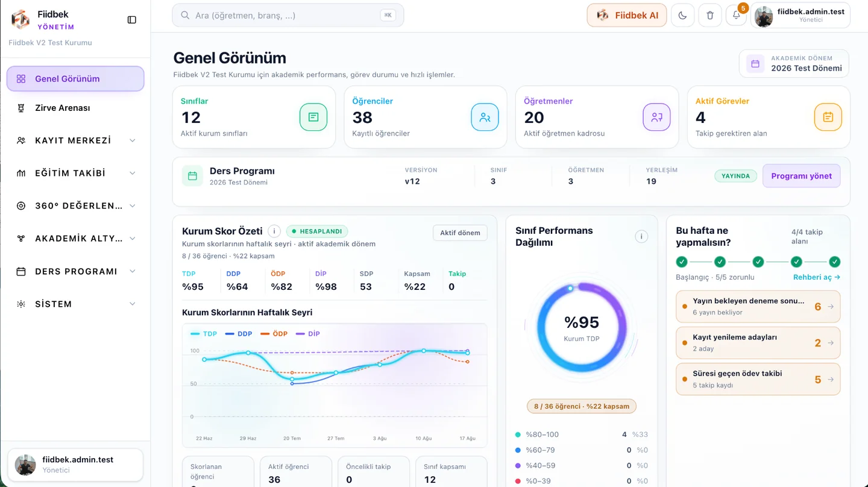Toggle the TDP series in chart legend
Screen dimensions: 868x487
[x=204, y=334]
